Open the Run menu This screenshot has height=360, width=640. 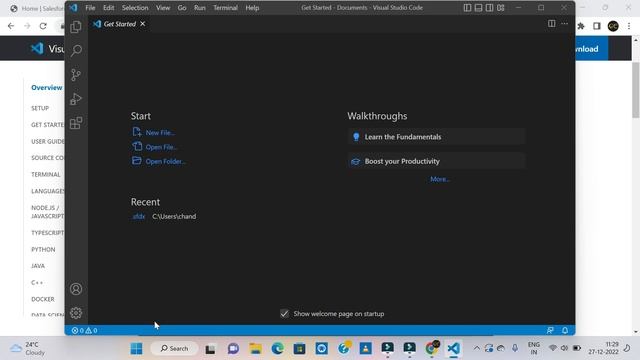click(x=200, y=8)
